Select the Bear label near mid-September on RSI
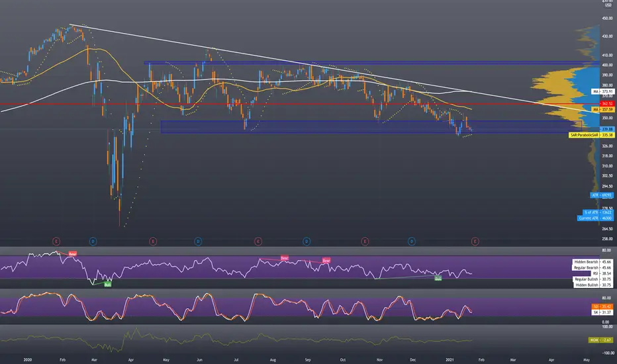The width and height of the screenshot is (617, 364). point(326,261)
